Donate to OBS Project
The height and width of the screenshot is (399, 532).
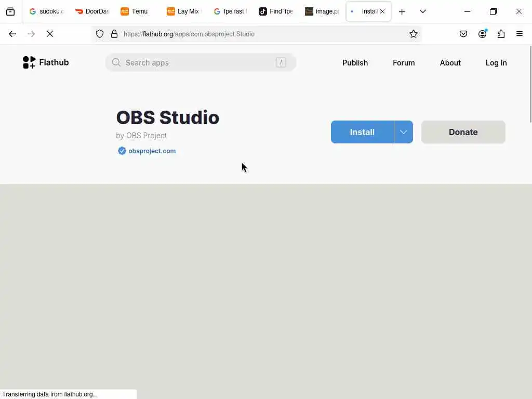[x=463, y=132]
